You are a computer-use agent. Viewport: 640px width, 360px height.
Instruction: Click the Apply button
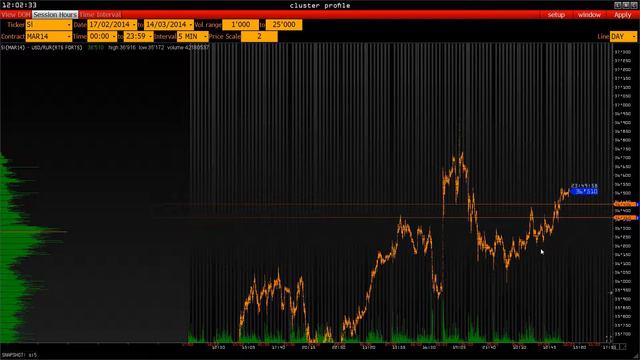click(x=622, y=15)
